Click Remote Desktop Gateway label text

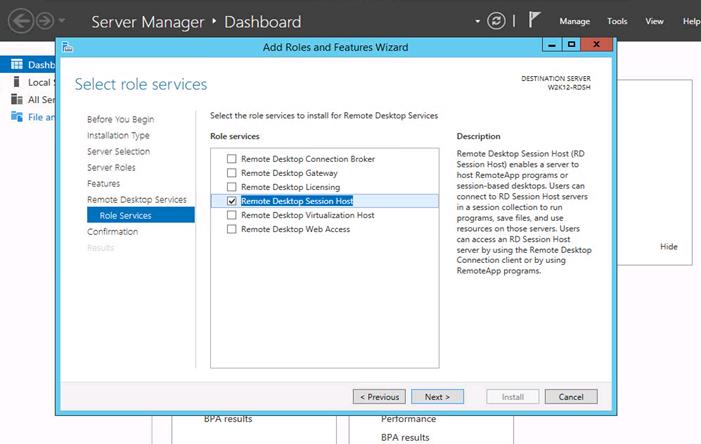pyautogui.click(x=289, y=173)
